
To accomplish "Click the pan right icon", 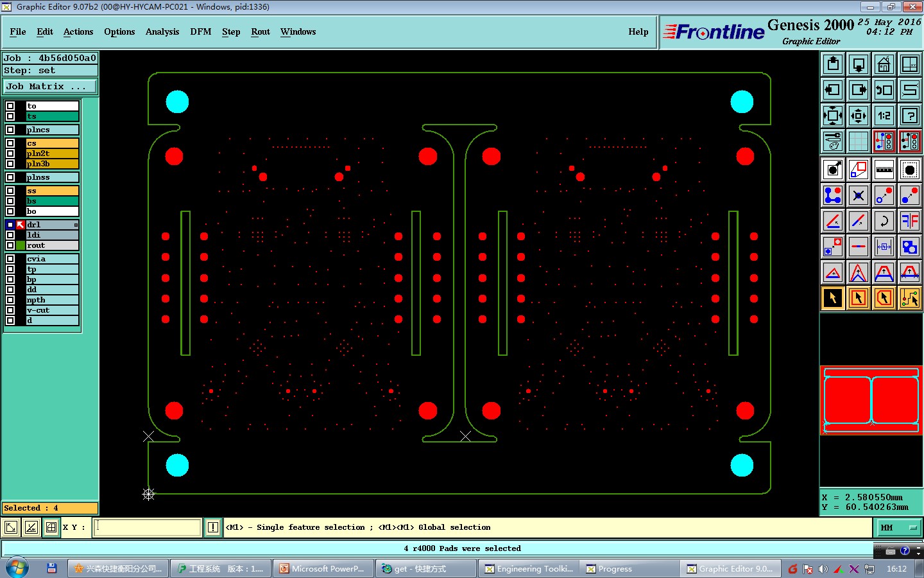I will (859, 90).
